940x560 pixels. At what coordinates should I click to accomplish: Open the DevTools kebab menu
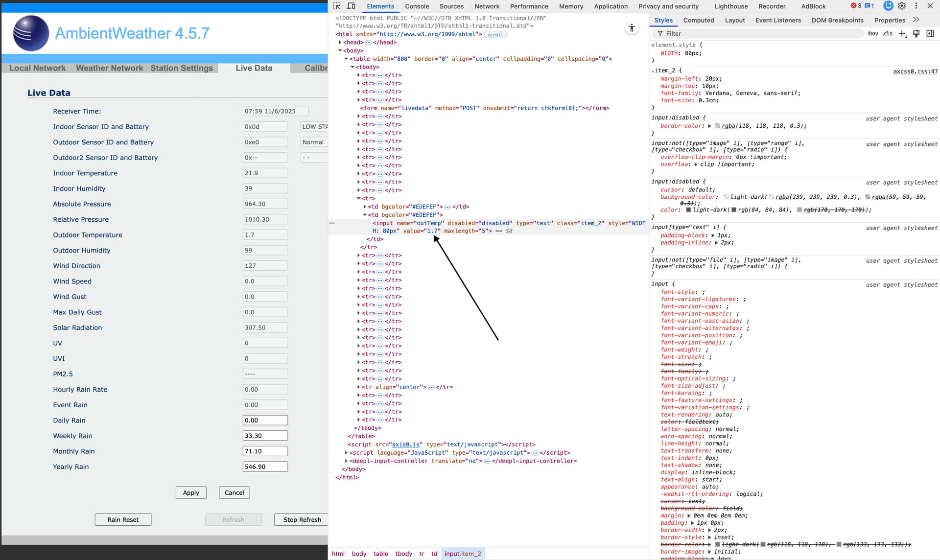pyautogui.click(x=916, y=6)
